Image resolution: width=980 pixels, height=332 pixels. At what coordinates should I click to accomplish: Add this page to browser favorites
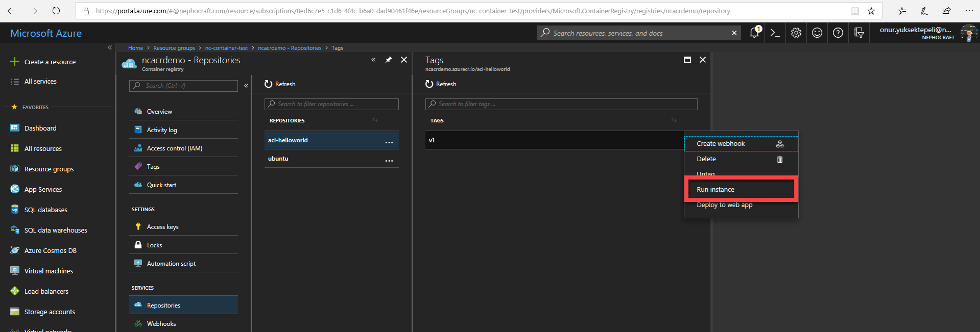point(871,11)
